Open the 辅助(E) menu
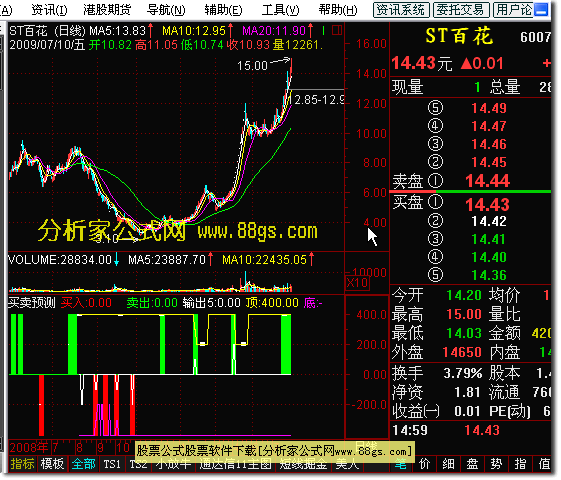The height and width of the screenshot is (480, 561). click(x=223, y=10)
